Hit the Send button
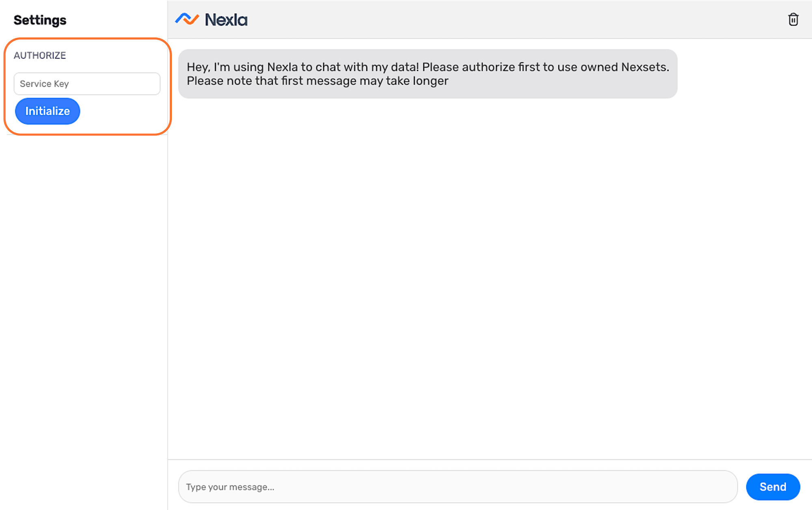The width and height of the screenshot is (812, 510). point(773,486)
